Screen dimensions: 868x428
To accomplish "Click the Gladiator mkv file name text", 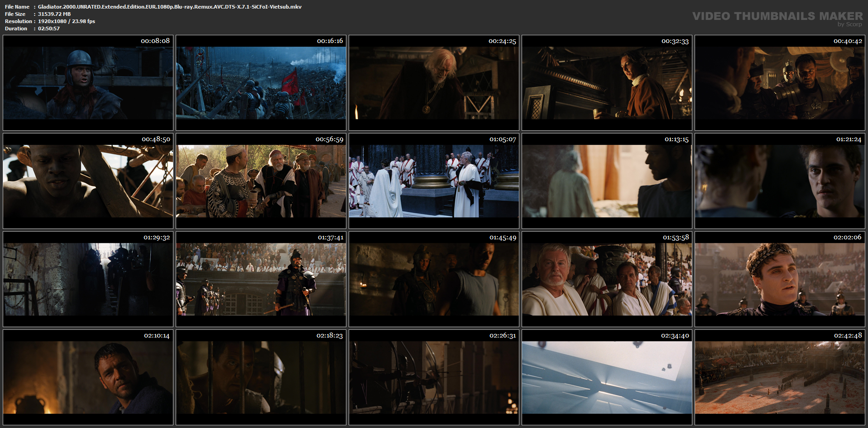I will click(x=170, y=7).
